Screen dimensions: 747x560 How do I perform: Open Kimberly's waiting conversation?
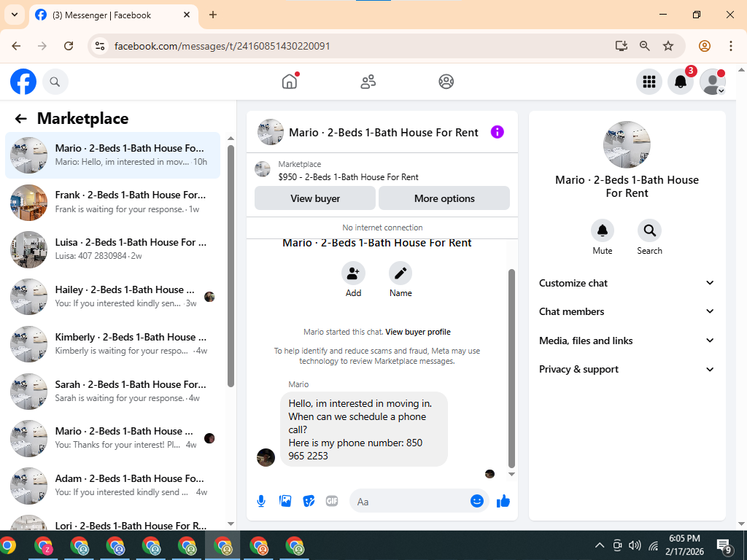(x=113, y=344)
